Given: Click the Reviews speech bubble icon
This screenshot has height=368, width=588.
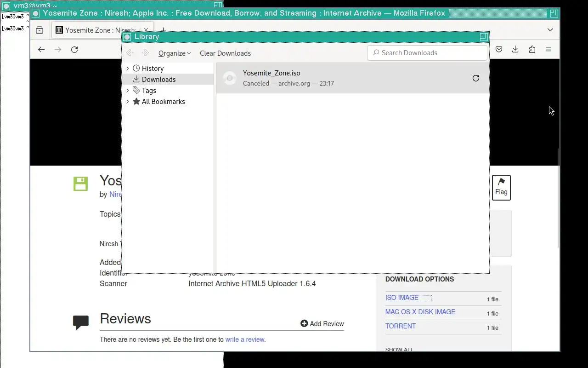Looking at the screenshot, I should [81, 322].
